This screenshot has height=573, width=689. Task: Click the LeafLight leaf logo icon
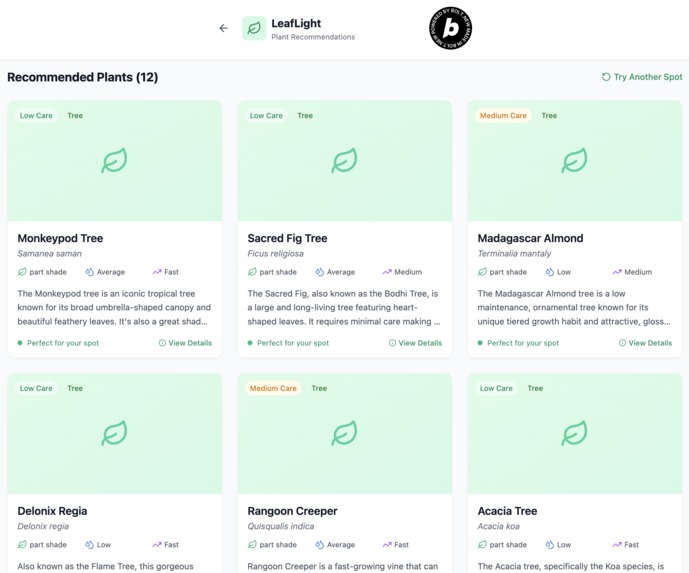point(254,28)
